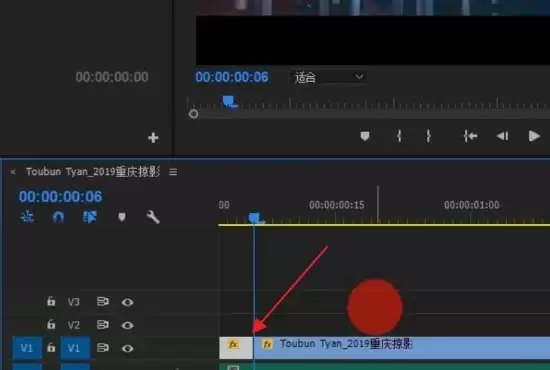Go to In point button
Viewport: 550px width, 370px height.
pyautogui.click(x=470, y=136)
